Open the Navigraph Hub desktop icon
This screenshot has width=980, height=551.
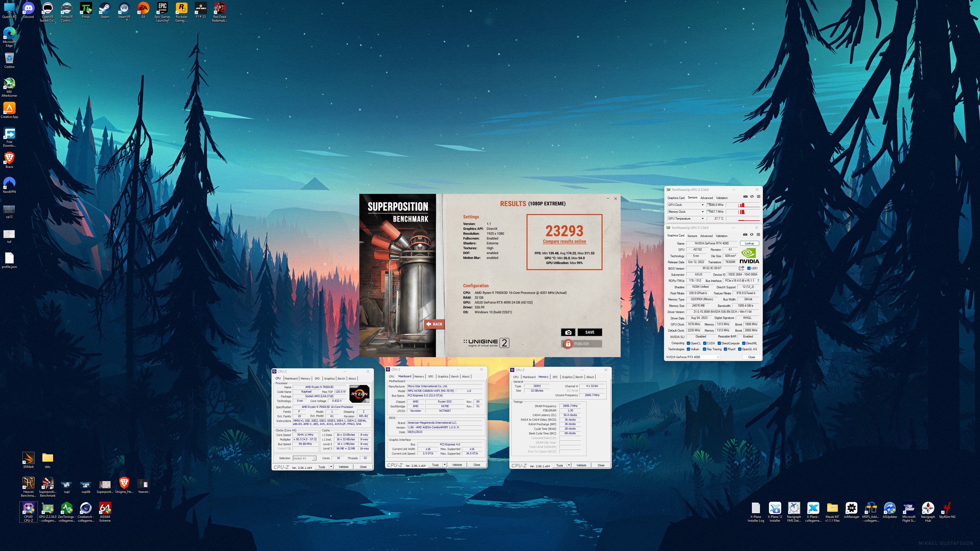928,512
